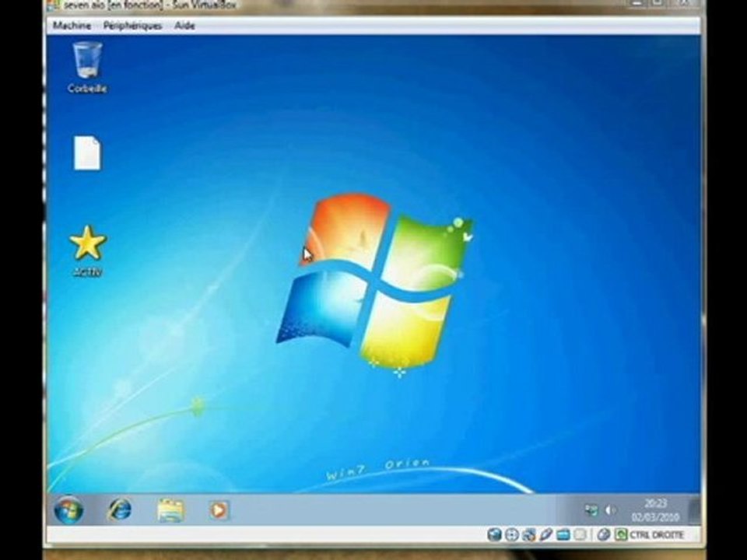The image size is (747, 560).
Task: Launch Windows Media Player from taskbar
Action: 219,510
